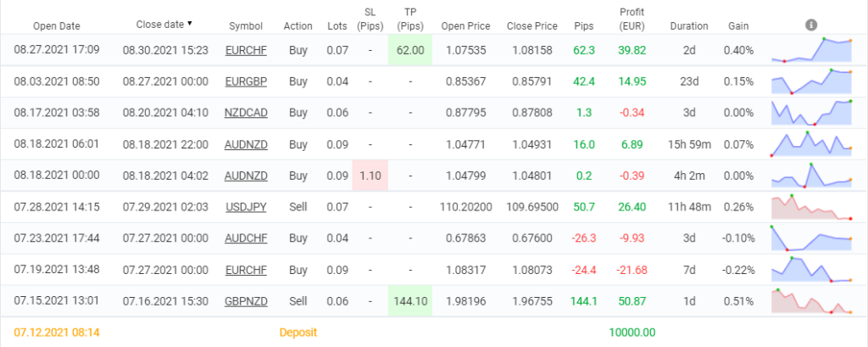Sort table by SL (Pips) header
Viewport: 868px width, 347px height.
[370, 19]
